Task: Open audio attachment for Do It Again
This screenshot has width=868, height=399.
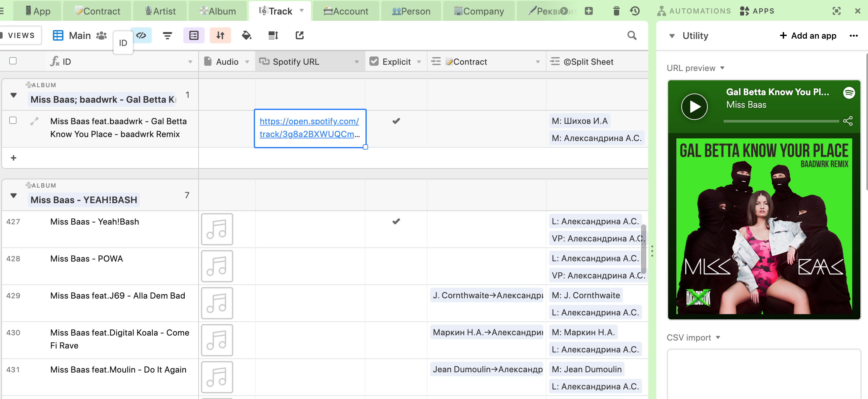Action: [217, 378]
